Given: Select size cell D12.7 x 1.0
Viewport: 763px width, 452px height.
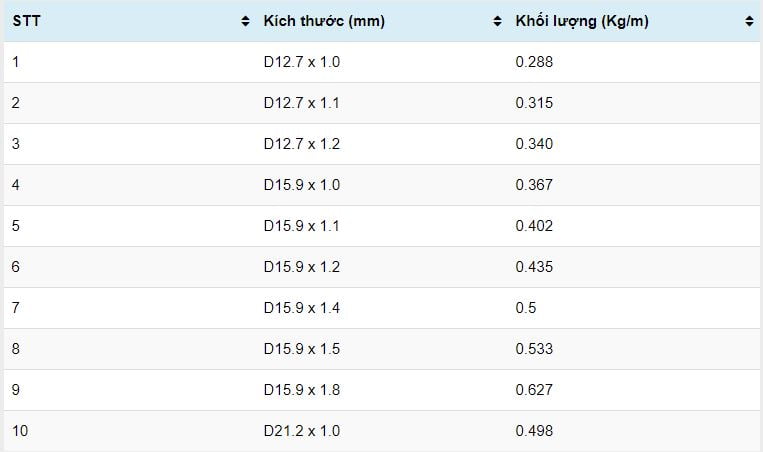Looking at the screenshot, I should pos(302,62).
